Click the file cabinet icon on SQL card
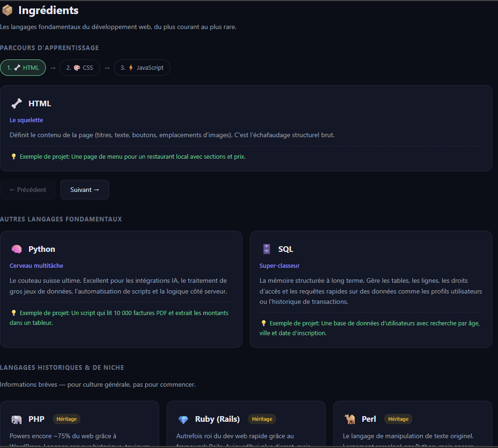498x448 pixels. 266,249
